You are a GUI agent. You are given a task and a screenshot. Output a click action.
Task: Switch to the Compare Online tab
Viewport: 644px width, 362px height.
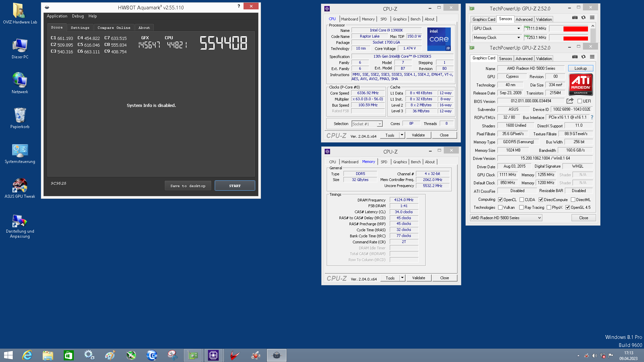[x=114, y=27]
